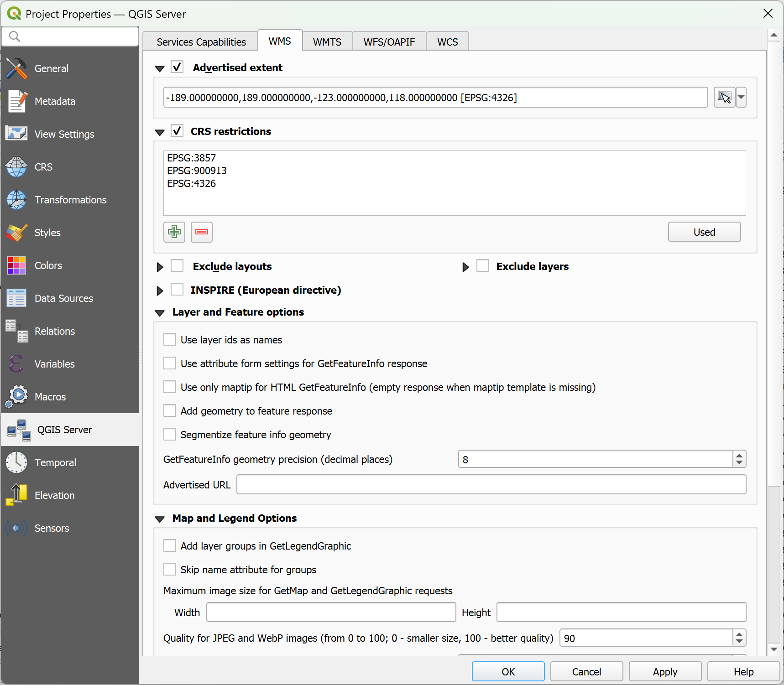Open the Colors palette icon
The height and width of the screenshot is (685, 784).
[17, 265]
